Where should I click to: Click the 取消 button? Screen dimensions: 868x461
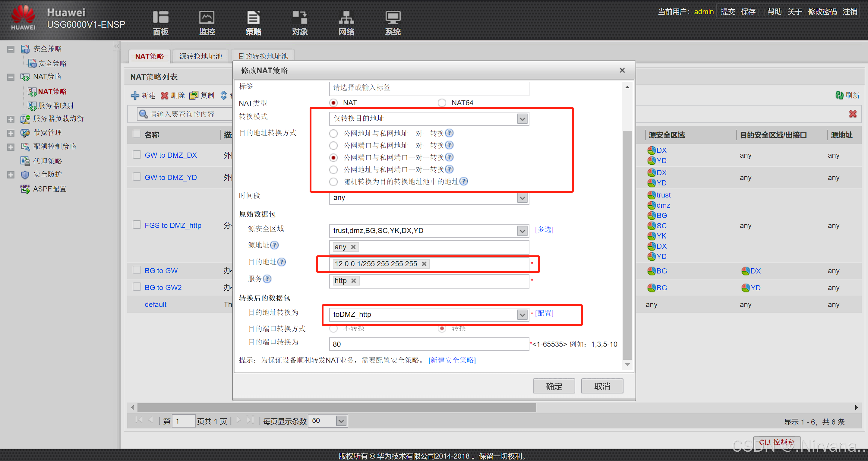pos(602,386)
